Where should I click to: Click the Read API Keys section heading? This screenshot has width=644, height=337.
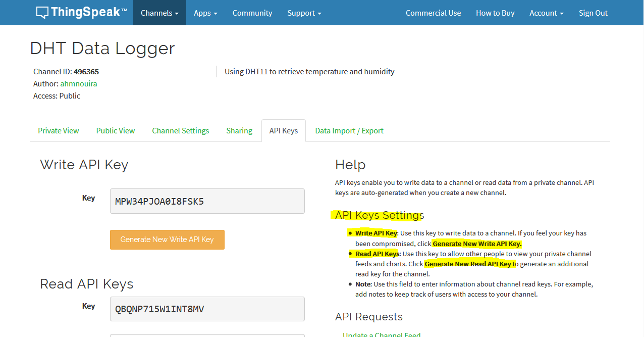(87, 284)
